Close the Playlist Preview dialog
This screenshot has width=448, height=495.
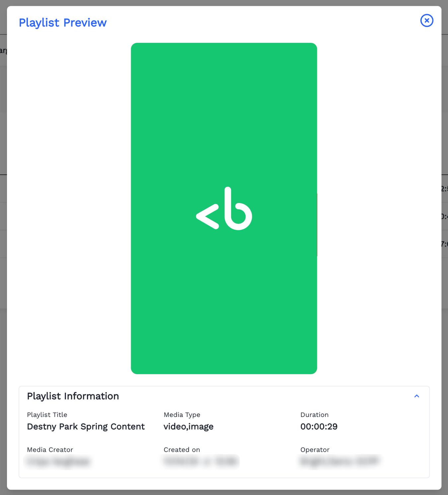[x=427, y=21]
